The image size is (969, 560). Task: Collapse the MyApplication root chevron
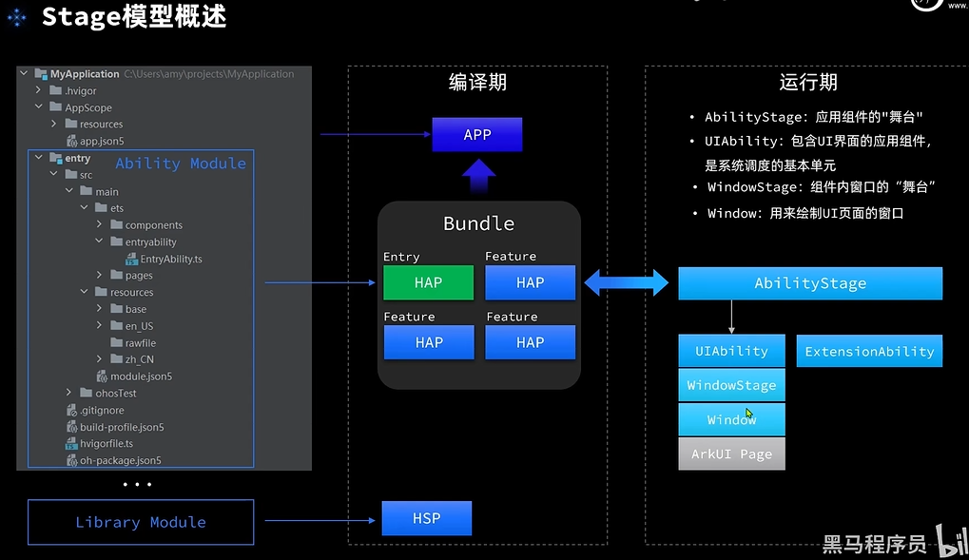(x=24, y=73)
